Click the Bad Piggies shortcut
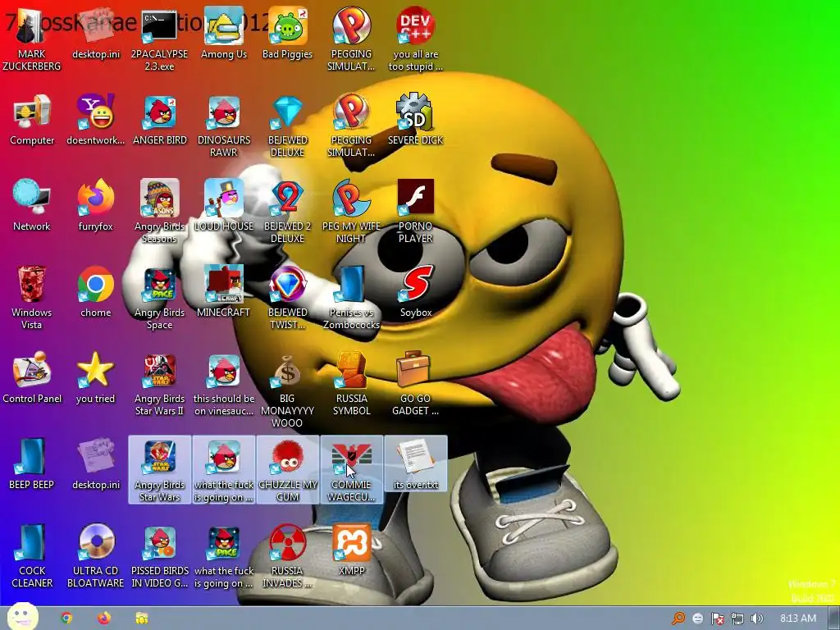 [287, 33]
